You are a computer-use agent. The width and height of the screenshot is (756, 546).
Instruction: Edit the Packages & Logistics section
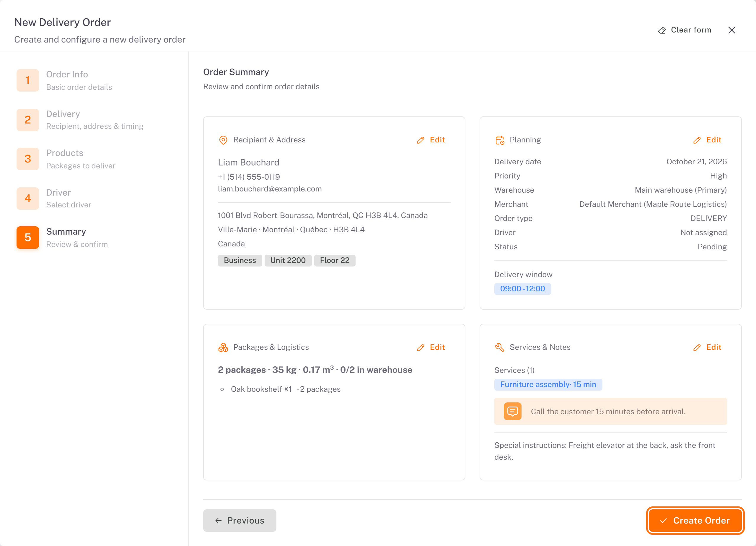coord(431,347)
